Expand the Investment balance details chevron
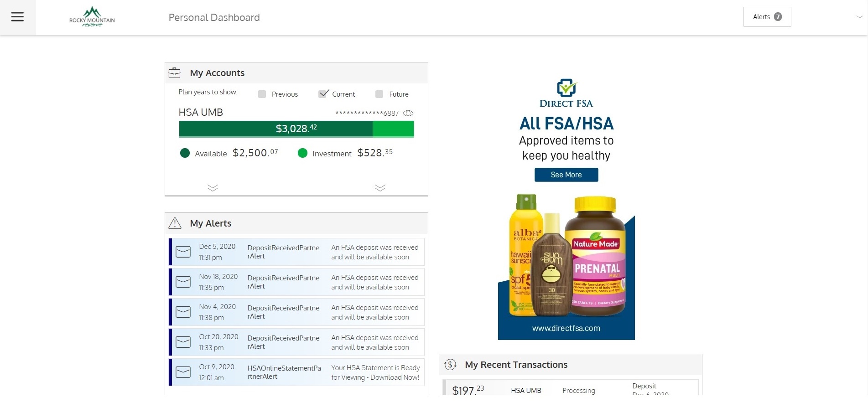Screen dimensions: 868x418 380,188
